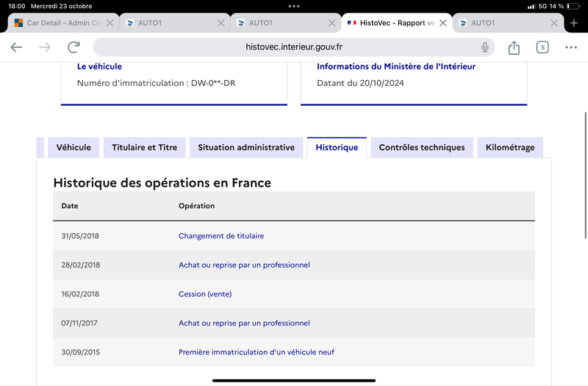Open the Véhicule section tab
Screen dimensions: 588x386
[73, 148]
